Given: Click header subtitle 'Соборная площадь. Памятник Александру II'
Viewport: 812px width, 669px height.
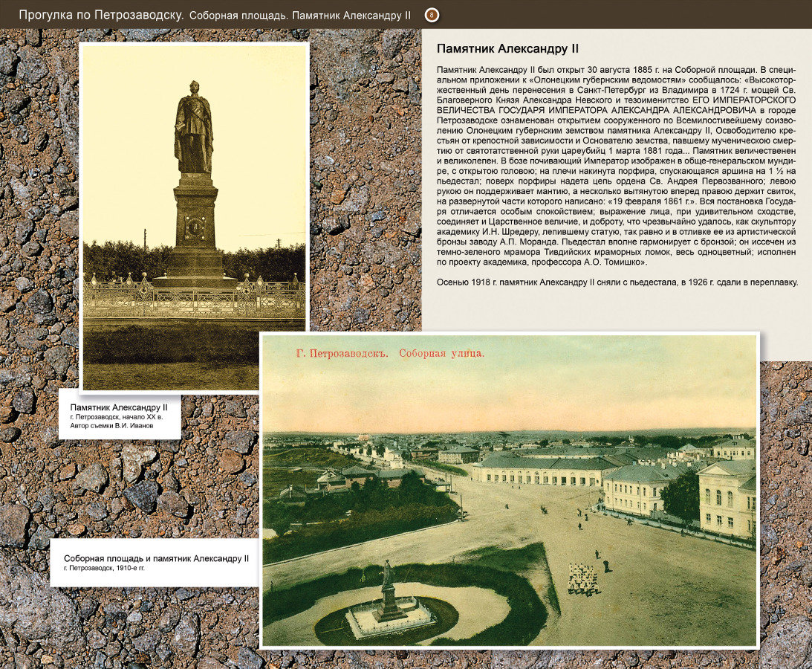Looking at the screenshot, I should pos(300,16).
